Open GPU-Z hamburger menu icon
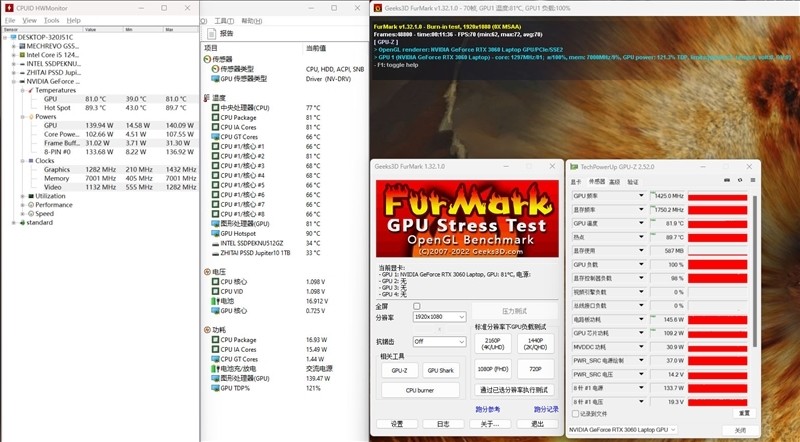Image resolution: width=800 pixels, height=442 pixels. tap(753, 180)
